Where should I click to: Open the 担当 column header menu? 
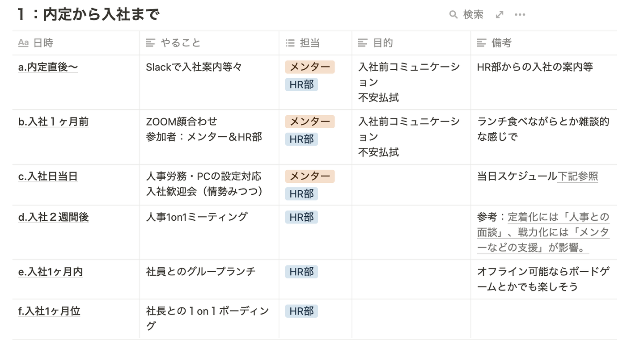(x=309, y=43)
